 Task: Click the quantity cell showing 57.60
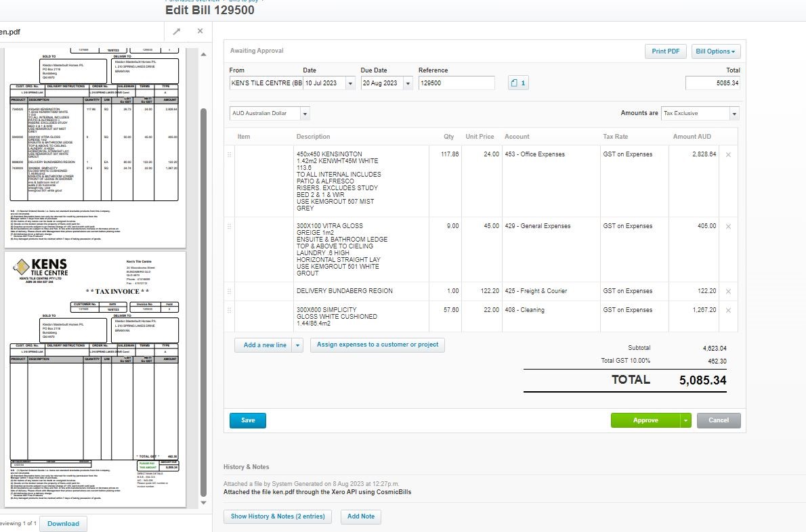[x=445, y=316]
